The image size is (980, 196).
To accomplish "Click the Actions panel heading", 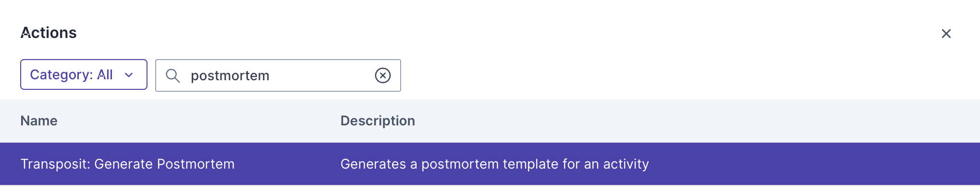I will 49,33.
